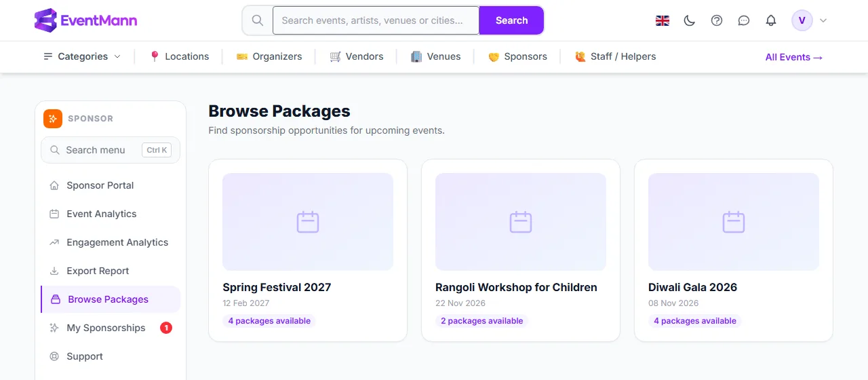
Task: Open help question mark icon
Action: [x=717, y=20]
